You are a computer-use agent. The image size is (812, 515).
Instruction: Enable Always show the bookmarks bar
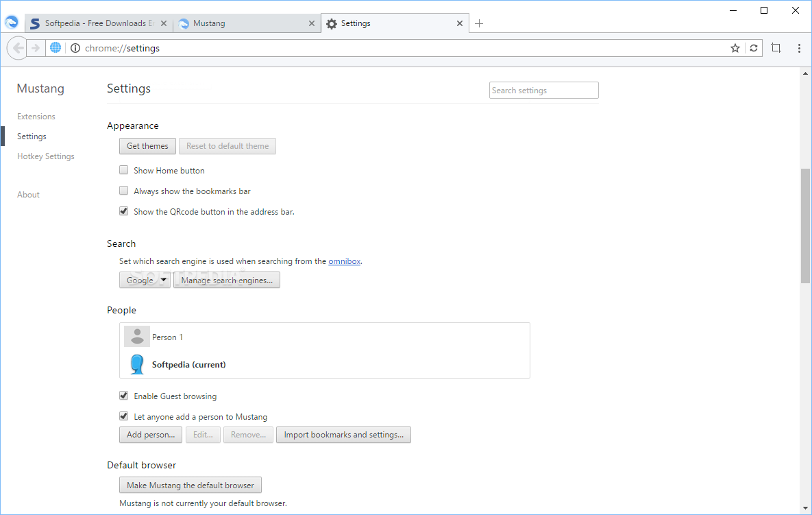[124, 191]
